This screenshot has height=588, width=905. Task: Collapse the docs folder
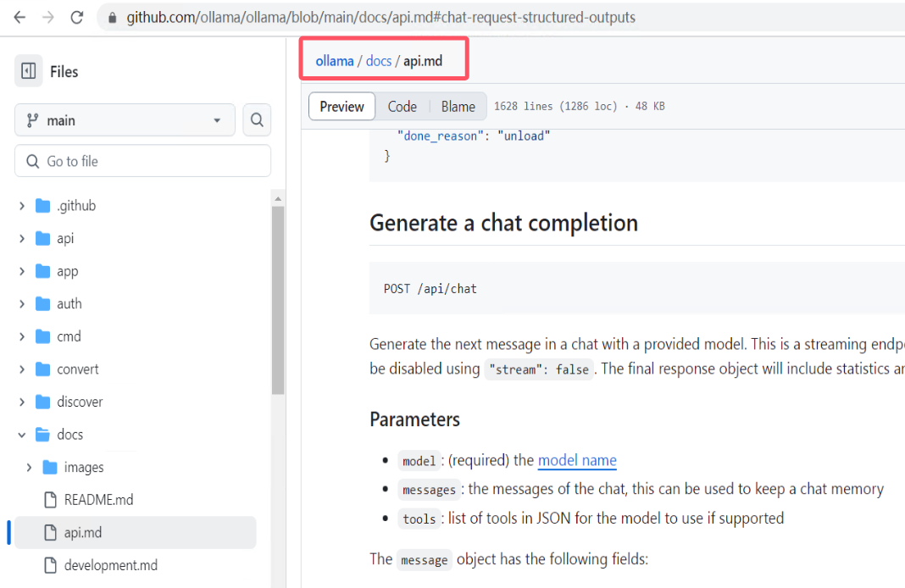(20, 434)
